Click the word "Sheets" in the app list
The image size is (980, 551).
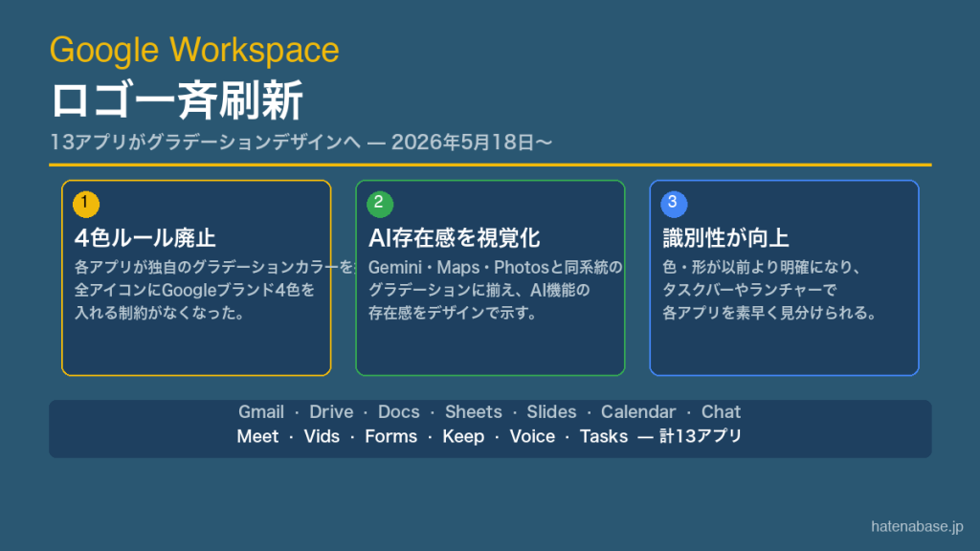point(473,411)
